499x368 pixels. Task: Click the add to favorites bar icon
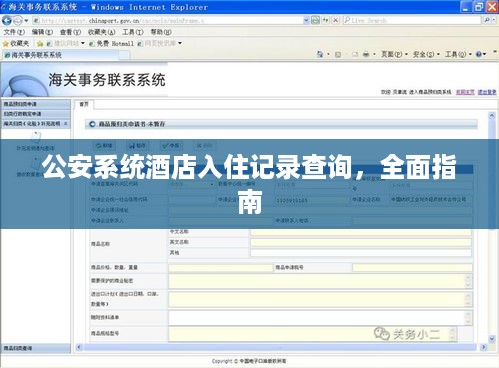tap(40, 44)
